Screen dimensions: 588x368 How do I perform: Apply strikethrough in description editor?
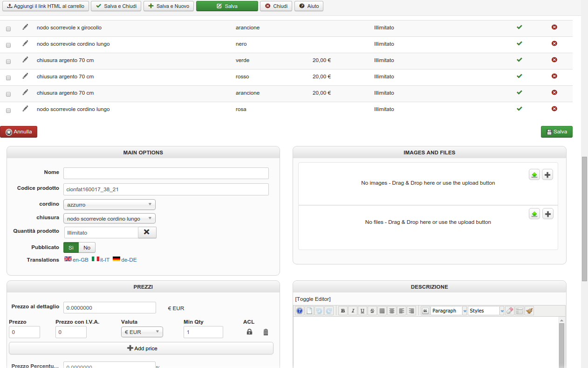(x=372, y=311)
